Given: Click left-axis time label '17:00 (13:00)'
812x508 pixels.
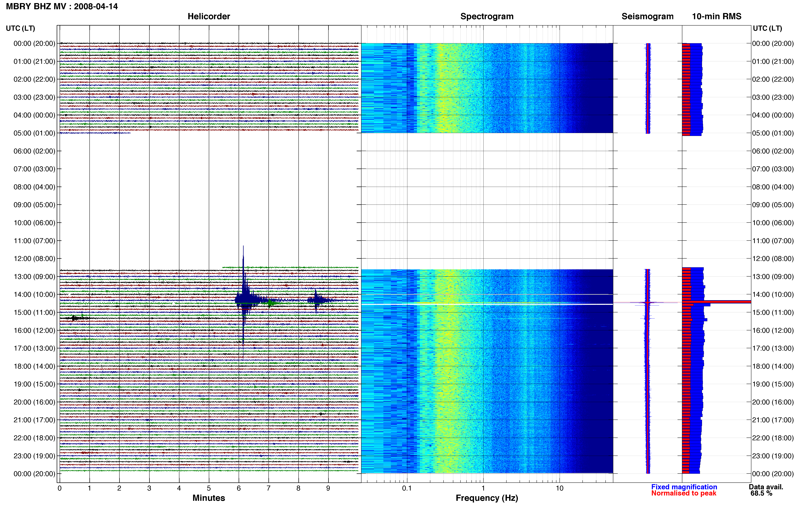Looking at the screenshot, I should pyautogui.click(x=34, y=348).
